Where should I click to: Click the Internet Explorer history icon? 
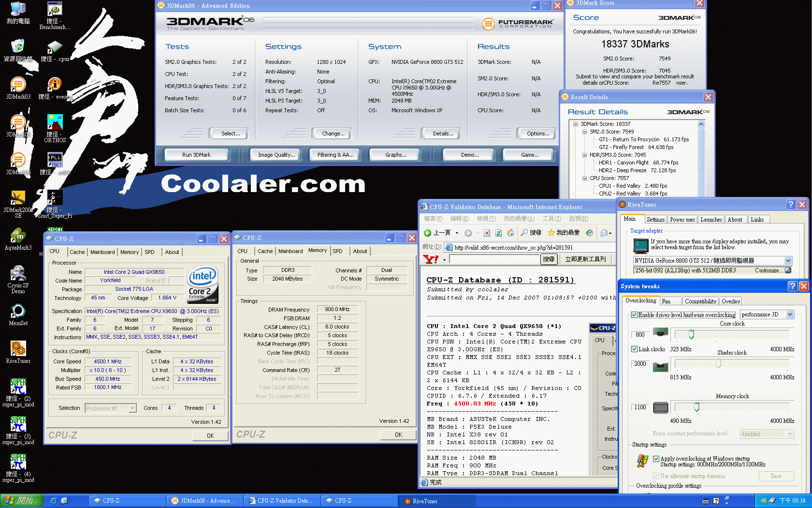point(589,233)
